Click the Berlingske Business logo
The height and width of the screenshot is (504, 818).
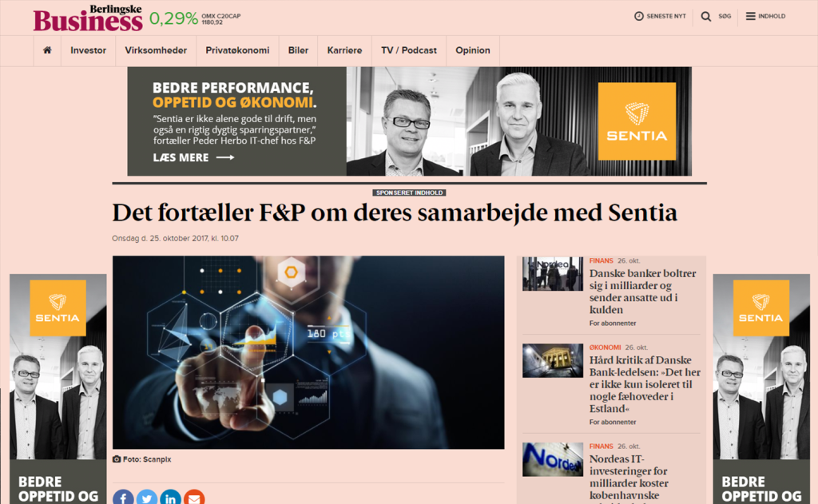(88, 18)
